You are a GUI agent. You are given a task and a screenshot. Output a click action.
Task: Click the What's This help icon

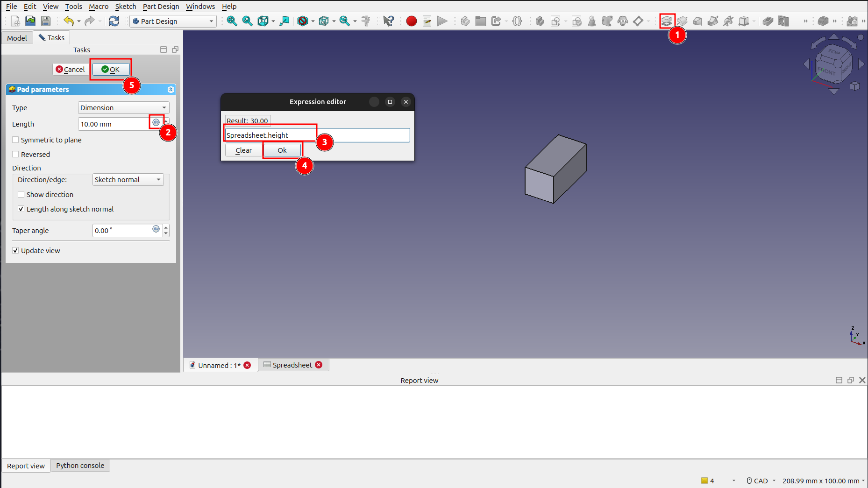click(x=388, y=21)
